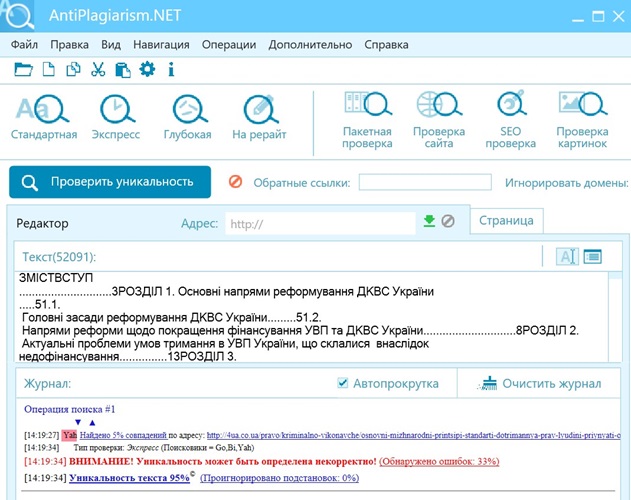
Task: Open Проверка сайта
Action: coord(439,120)
